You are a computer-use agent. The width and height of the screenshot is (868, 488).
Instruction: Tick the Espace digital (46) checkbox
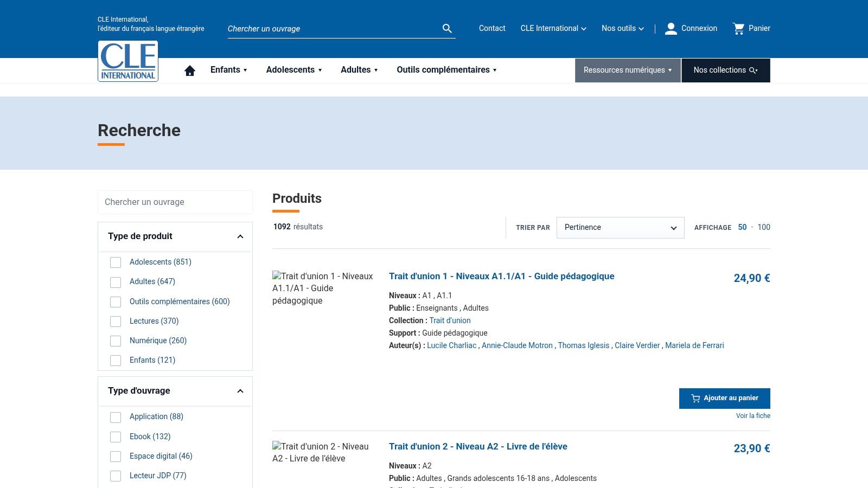click(116, 457)
